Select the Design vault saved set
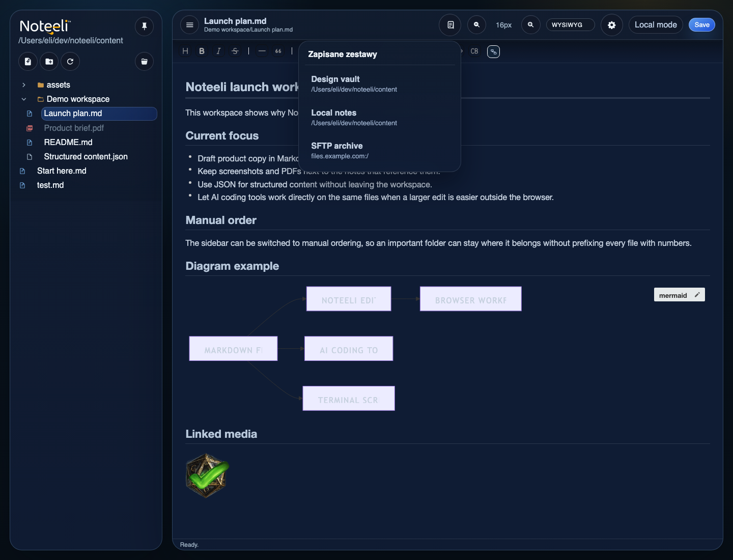 [x=380, y=83]
